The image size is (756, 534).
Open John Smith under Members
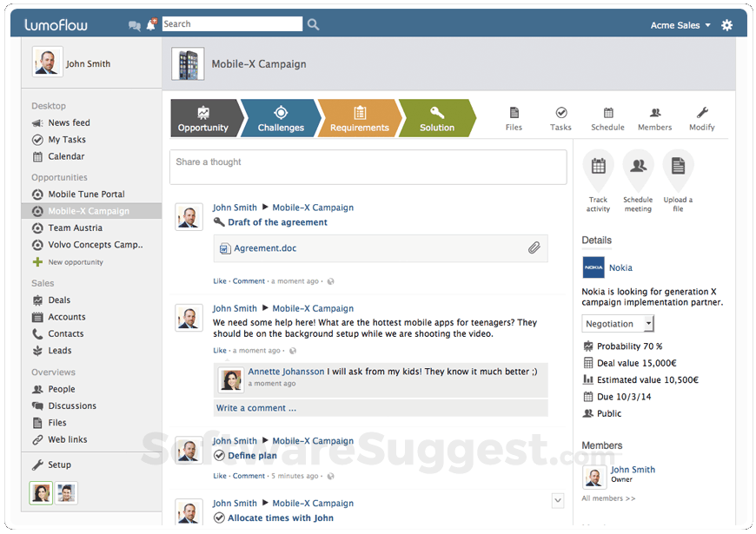633,470
